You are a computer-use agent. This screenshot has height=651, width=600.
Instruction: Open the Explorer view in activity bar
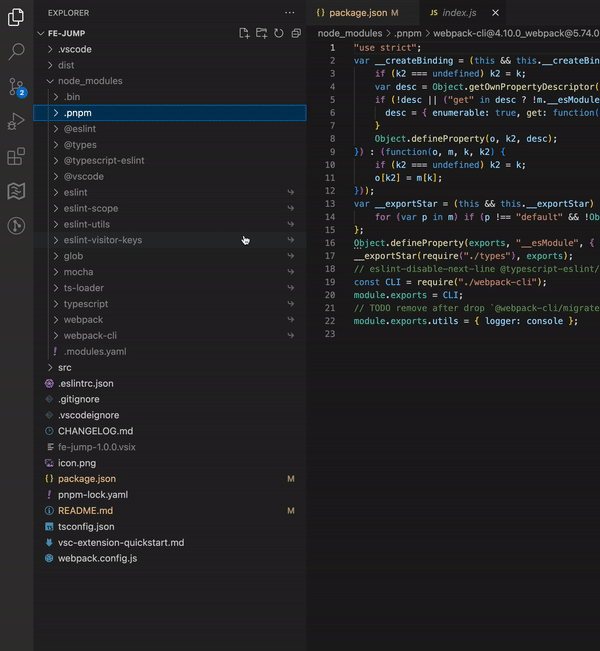16,17
